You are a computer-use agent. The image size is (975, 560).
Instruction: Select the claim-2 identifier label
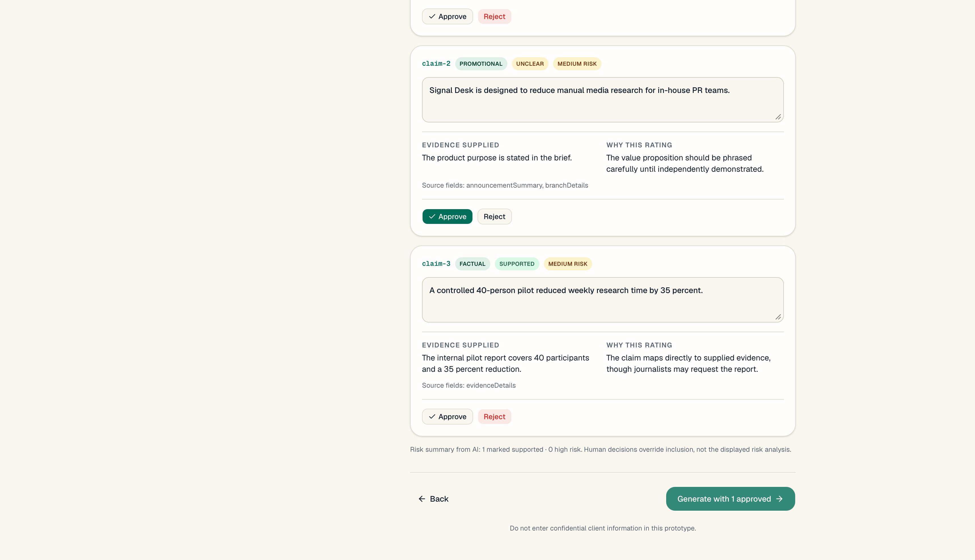[436, 64]
